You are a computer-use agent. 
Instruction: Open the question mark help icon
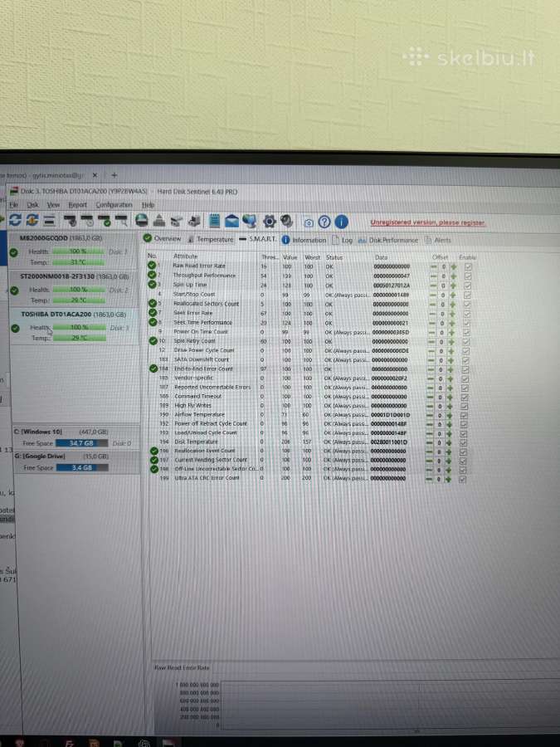click(324, 222)
